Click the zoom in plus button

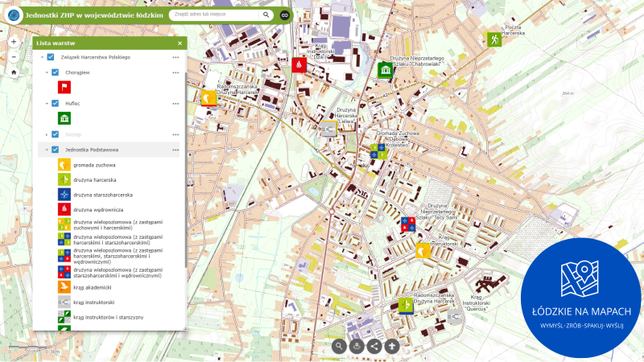click(x=14, y=42)
